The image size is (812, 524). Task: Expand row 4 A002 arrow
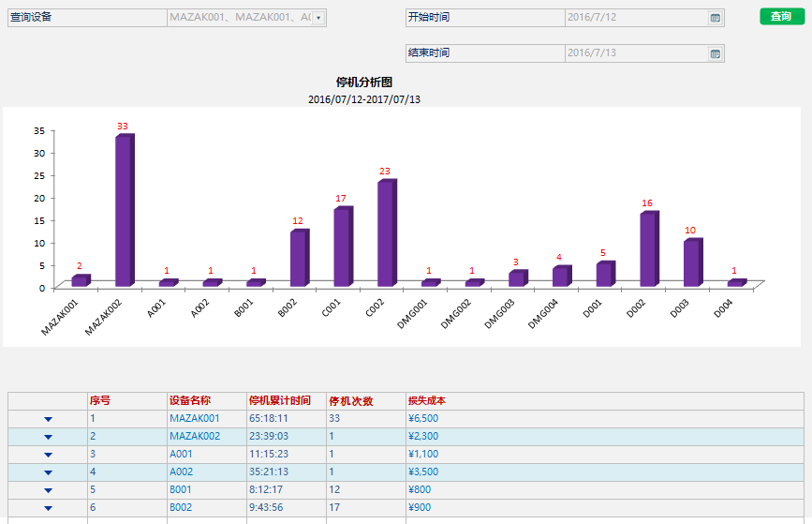click(48, 472)
